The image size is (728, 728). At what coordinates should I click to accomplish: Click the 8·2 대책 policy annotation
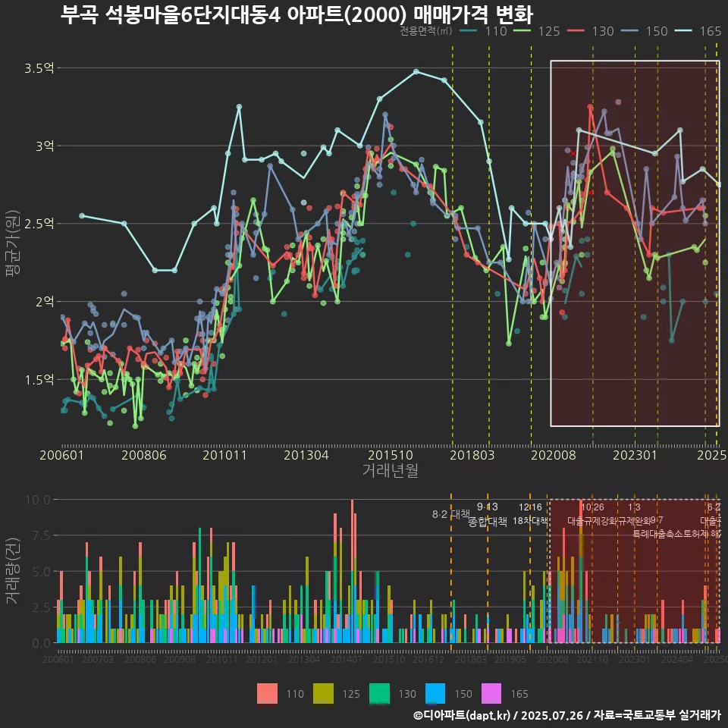[451, 514]
